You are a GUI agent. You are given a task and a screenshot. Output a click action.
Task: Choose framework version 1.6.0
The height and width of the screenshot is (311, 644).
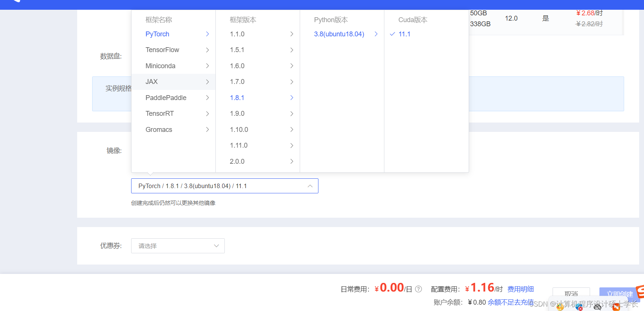tap(258, 66)
